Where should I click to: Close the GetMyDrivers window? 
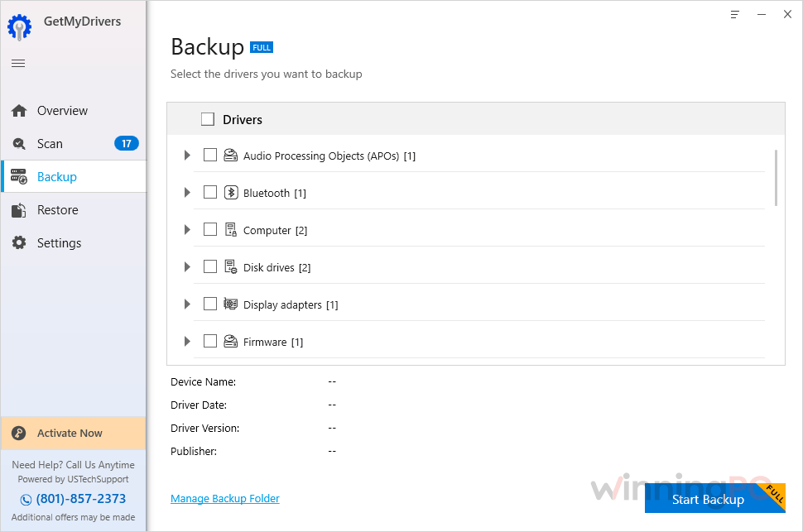point(787,14)
